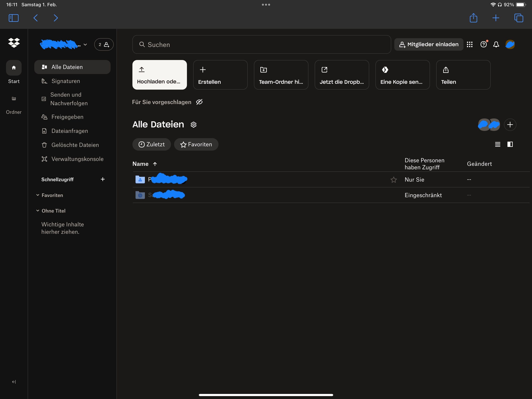Click the gear icon beside Alle Dateien

(x=194, y=125)
